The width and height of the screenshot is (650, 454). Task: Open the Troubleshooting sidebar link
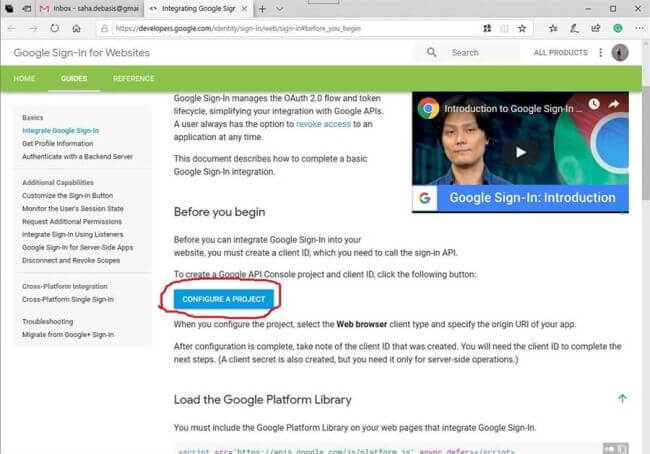[48, 321]
